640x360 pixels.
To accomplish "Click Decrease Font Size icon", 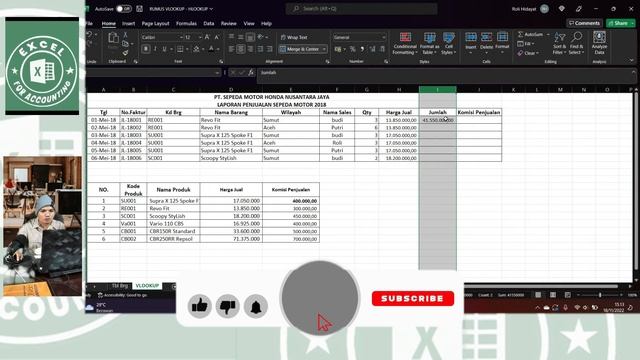I will (x=217, y=37).
